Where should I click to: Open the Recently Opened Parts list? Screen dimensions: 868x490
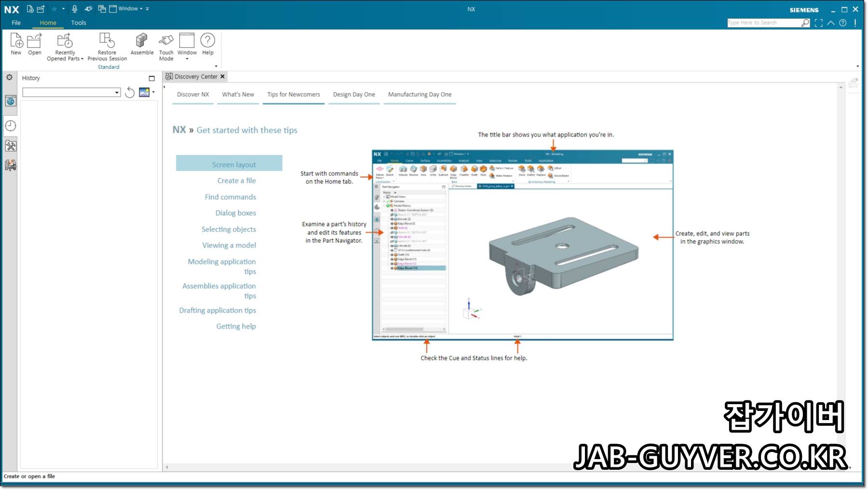point(65,47)
